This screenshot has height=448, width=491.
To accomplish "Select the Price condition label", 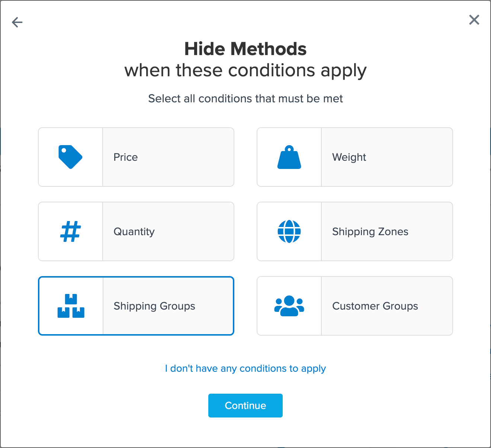I will click(x=126, y=157).
